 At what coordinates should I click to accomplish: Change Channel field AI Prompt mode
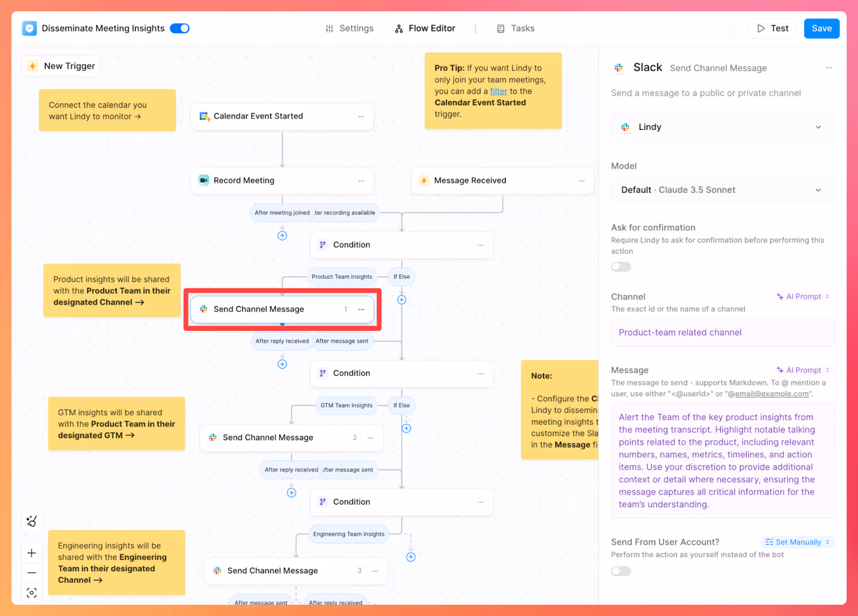click(x=803, y=296)
